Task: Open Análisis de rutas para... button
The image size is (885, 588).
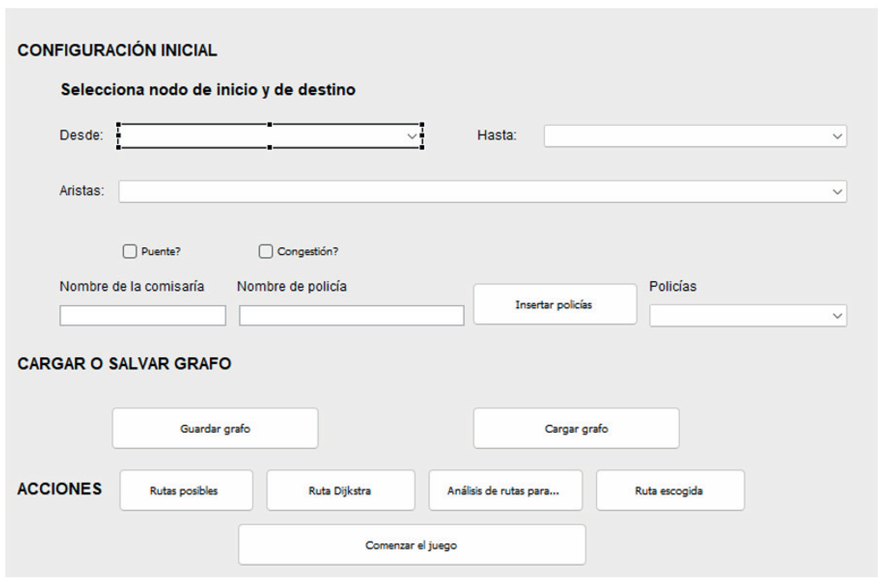Action: point(505,490)
